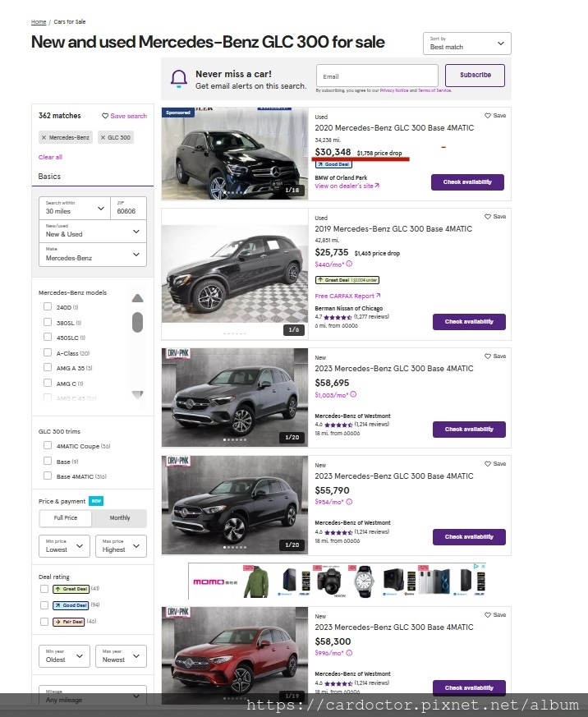Open the Search within 30 miles dropdown
588x717 pixels.
pyautogui.click(x=75, y=208)
